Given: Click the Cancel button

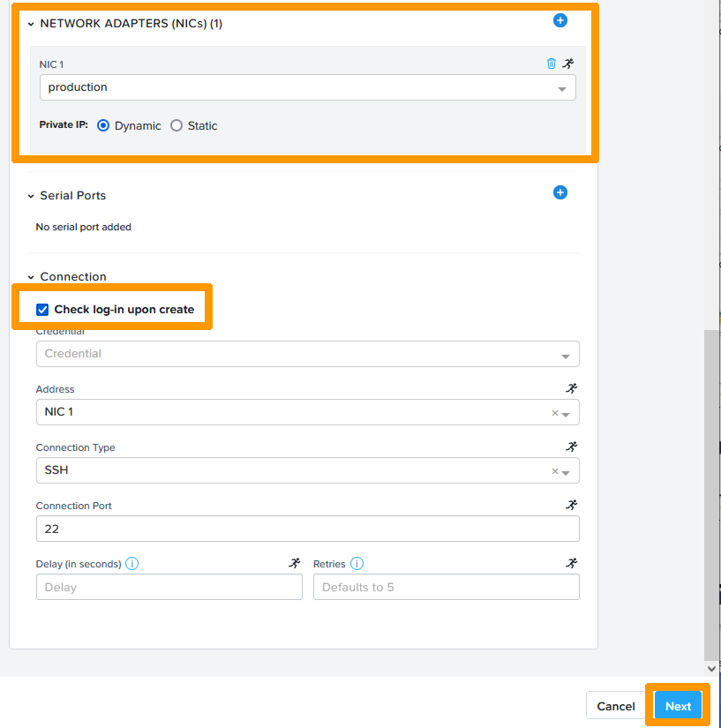Looking at the screenshot, I should 615,706.
